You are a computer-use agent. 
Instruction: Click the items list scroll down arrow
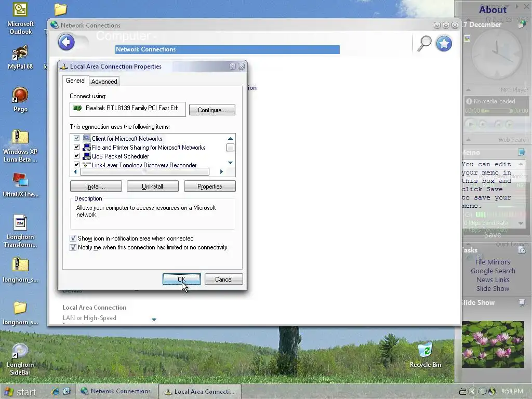(230, 163)
